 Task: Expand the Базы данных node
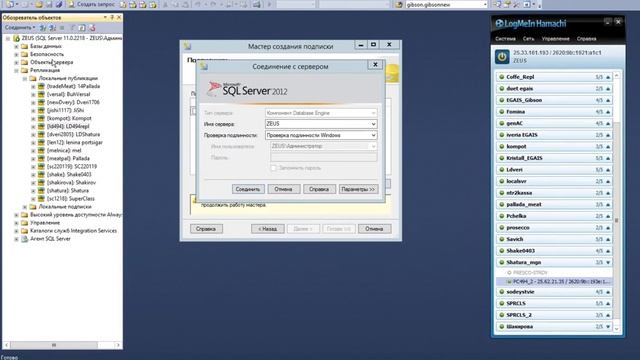16,46
